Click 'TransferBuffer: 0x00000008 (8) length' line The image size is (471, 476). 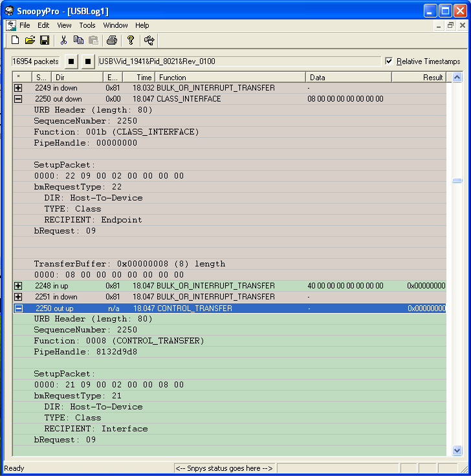129,264
